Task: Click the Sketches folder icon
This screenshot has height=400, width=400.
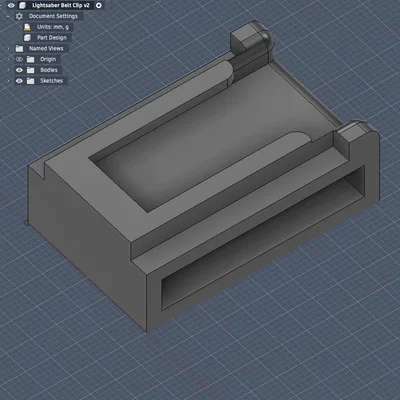Action: point(31,81)
